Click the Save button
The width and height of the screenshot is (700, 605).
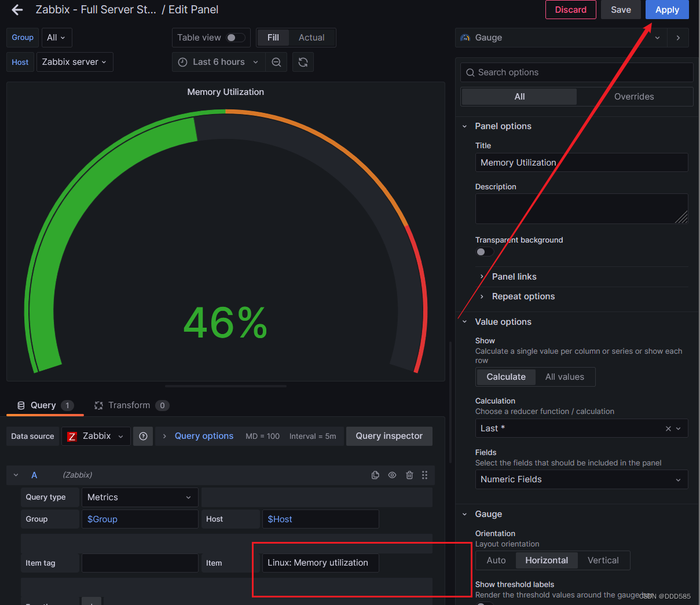click(x=621, y=10)
